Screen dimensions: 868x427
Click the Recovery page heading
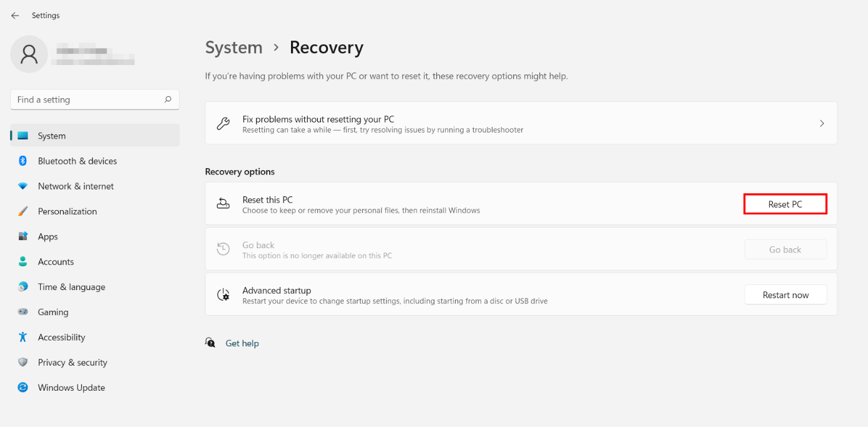[x=327, y=48]
